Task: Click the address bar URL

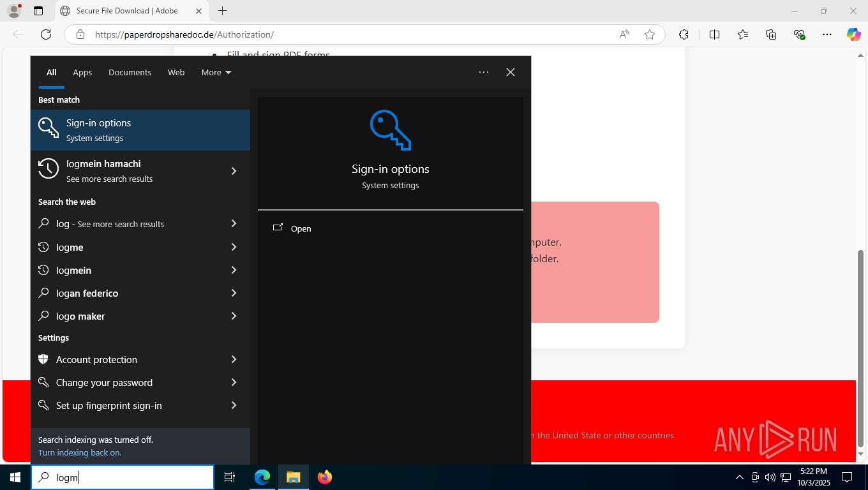Action: (x=184, y=34)
